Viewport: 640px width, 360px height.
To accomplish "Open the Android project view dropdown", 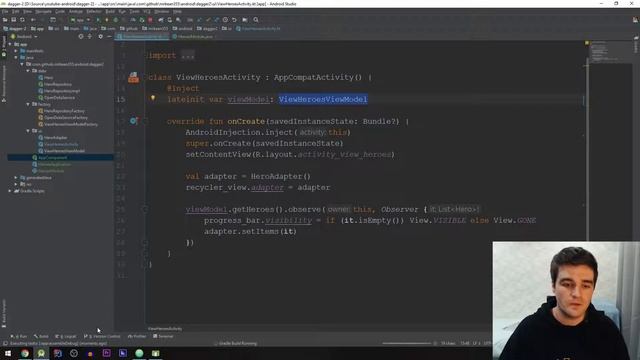I will (x=25, y=36).
